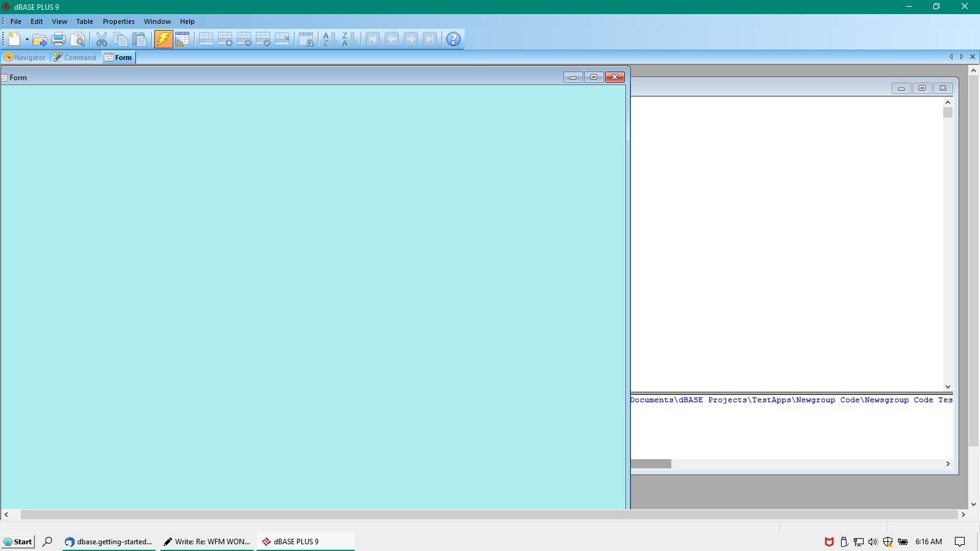Click the Windows Start button
The width and height of the screenshot is (980, 551).
pos(18,542)
